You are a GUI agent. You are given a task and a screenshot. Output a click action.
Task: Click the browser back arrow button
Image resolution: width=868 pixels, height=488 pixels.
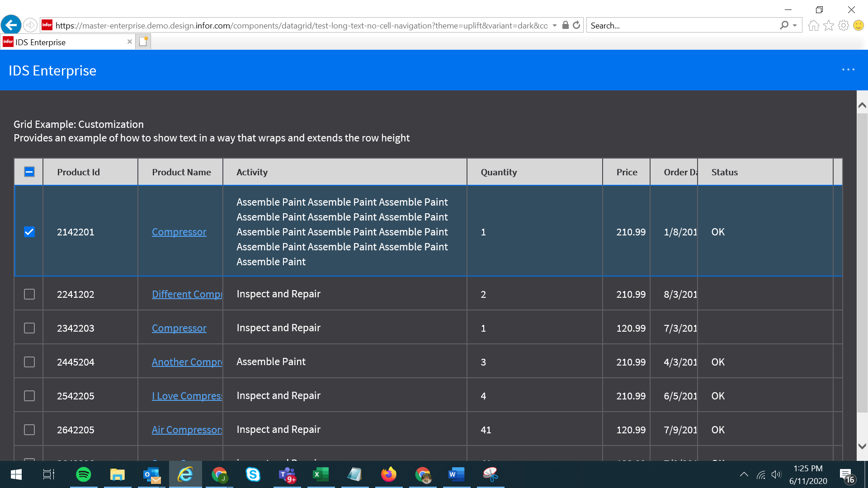point(11,25)
